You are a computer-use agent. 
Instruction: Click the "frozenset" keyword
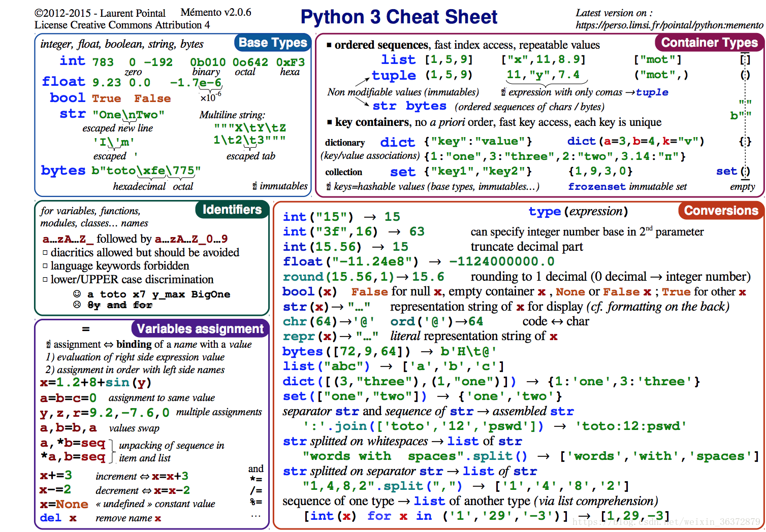[x=597, y=187]
